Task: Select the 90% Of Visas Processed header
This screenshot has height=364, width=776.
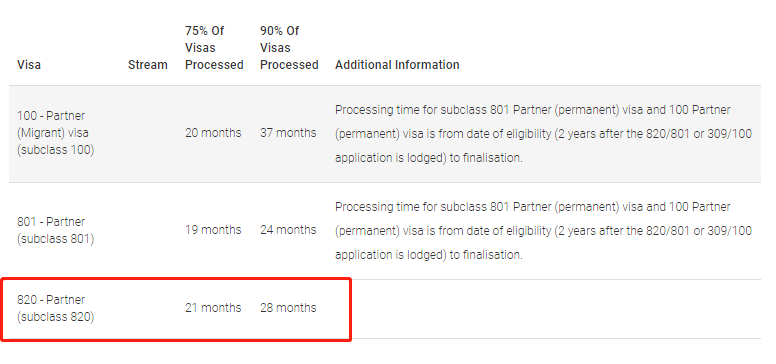Action: click(x=289, y=47)
